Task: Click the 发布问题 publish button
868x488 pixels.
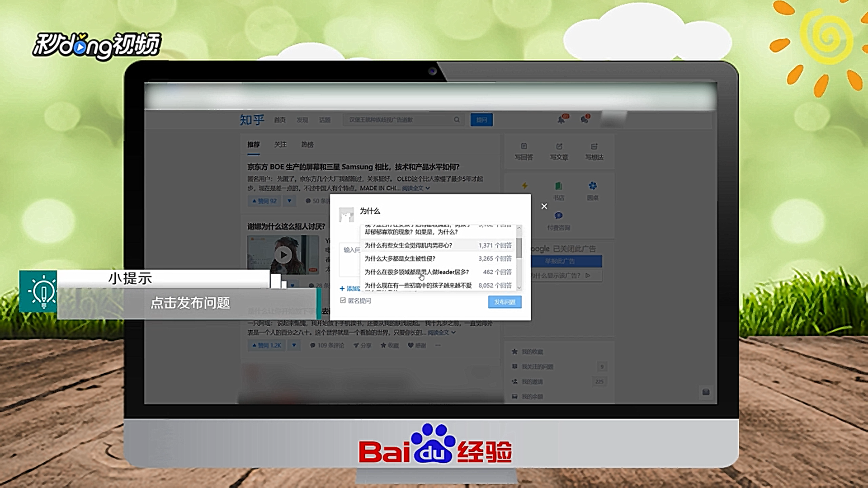Action: (505, 302)
